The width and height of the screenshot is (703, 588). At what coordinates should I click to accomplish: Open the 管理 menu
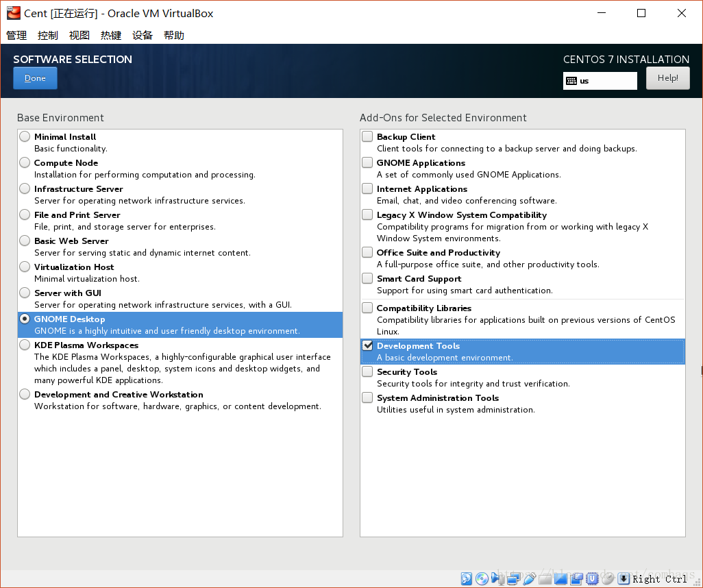(16, 36)
